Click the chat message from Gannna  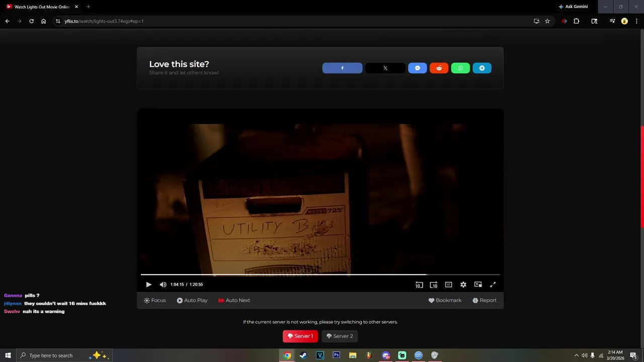(22, 295)
